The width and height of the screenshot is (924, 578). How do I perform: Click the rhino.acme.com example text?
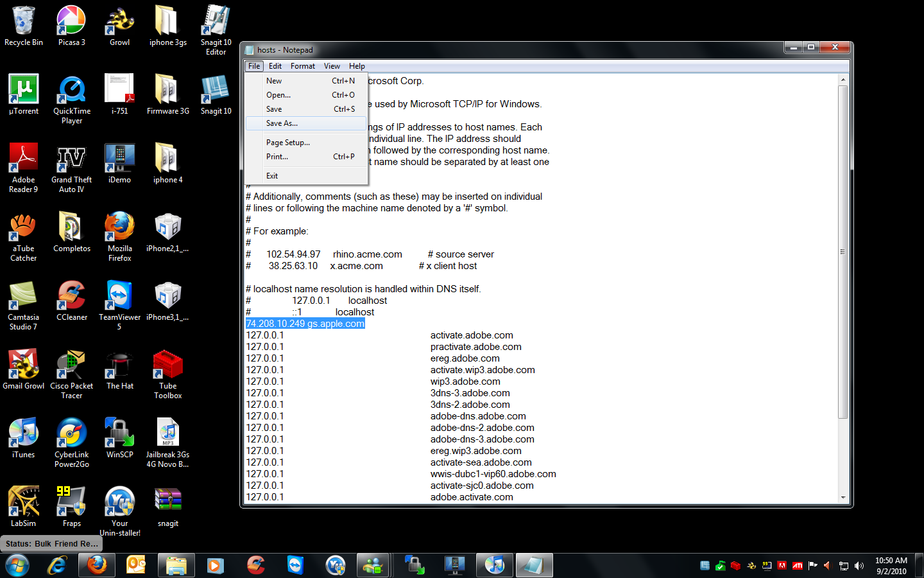tap(368, 254)
